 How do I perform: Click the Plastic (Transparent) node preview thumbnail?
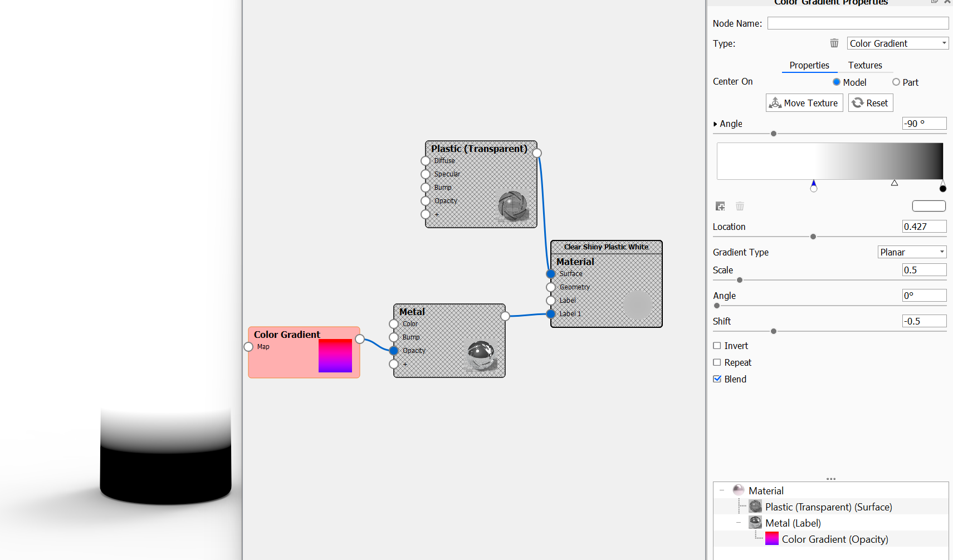(x=512, y=206)
